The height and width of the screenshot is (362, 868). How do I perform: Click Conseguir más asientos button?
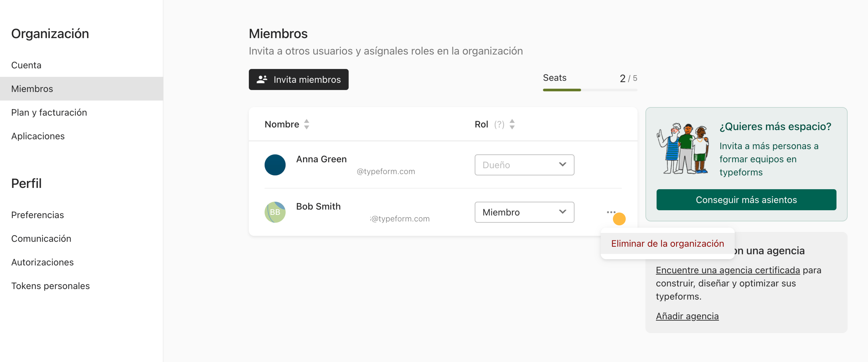[746, 200]
